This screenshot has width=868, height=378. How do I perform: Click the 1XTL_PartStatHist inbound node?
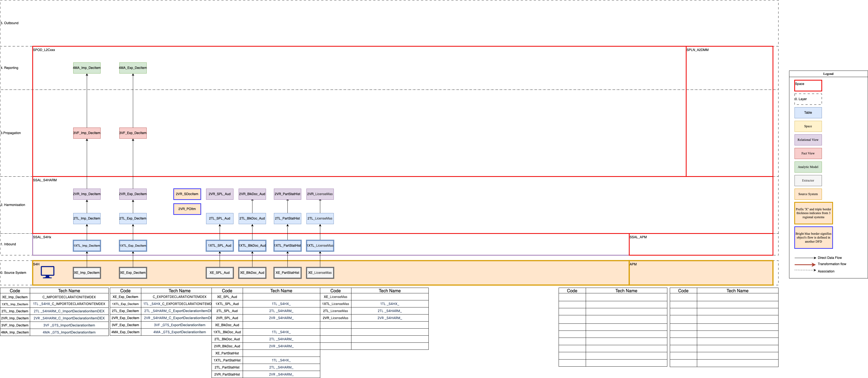[287, 246]
